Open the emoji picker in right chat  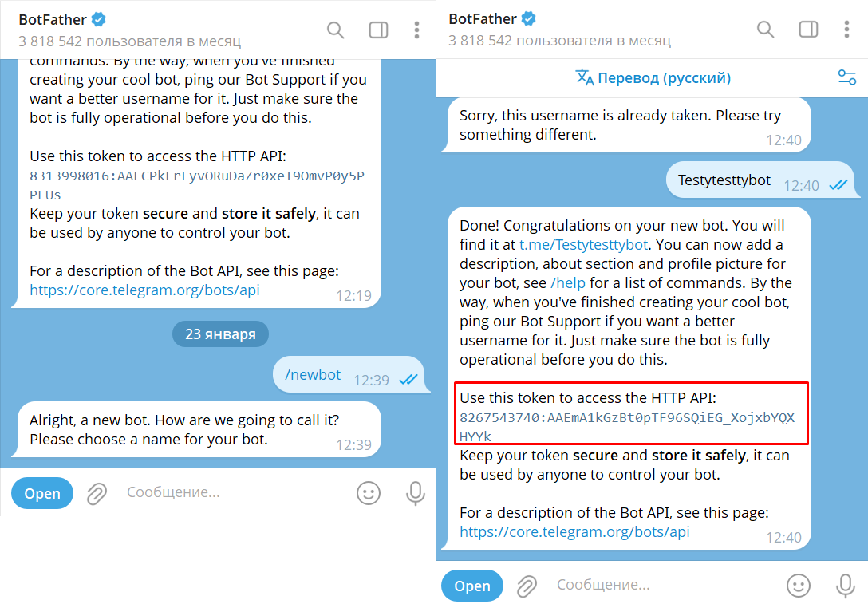[798, 586]
